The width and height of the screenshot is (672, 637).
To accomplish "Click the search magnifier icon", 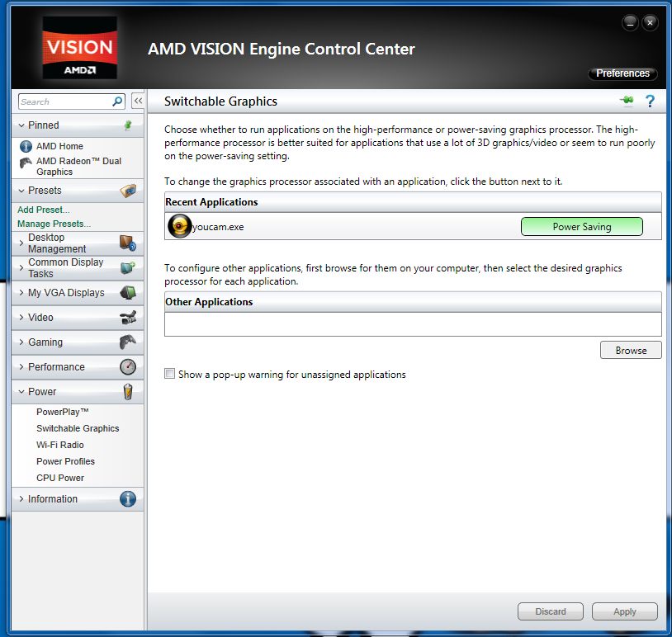I will tap(117, 101).
